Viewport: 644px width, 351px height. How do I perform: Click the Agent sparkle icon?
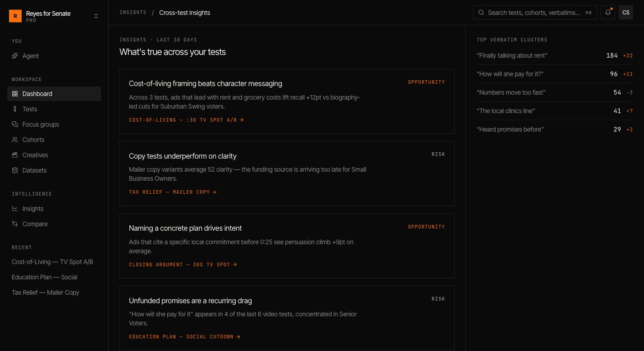[x=15, y=56]
